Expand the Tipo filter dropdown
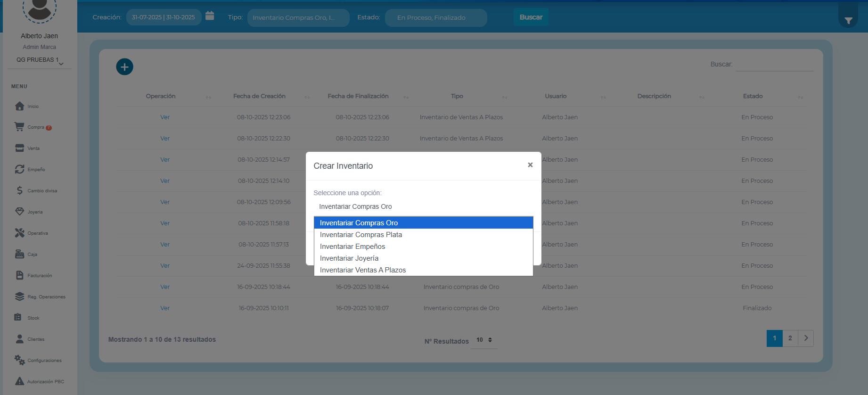Screen dimensions: 868x395 [x=298, y=17]
